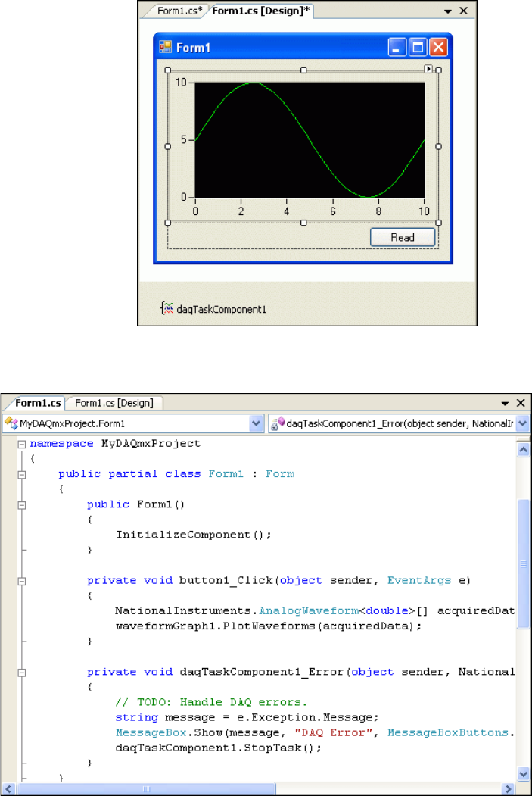Click the method icon beside daqTaskComponent1_Error dropdown
Viewport: 532px width, 796px height.
pyautogui.click(x=278, y=423)
